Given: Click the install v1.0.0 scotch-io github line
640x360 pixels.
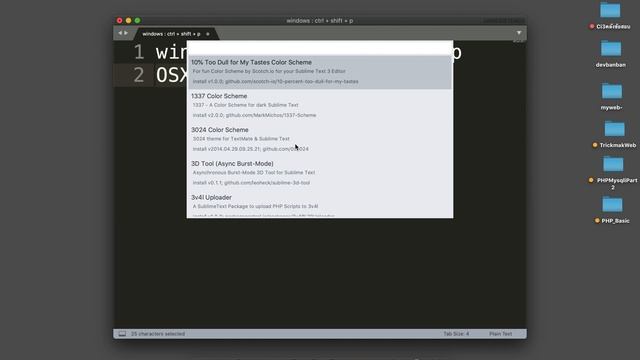Looking at the screenshot, I should click(276, 82).
